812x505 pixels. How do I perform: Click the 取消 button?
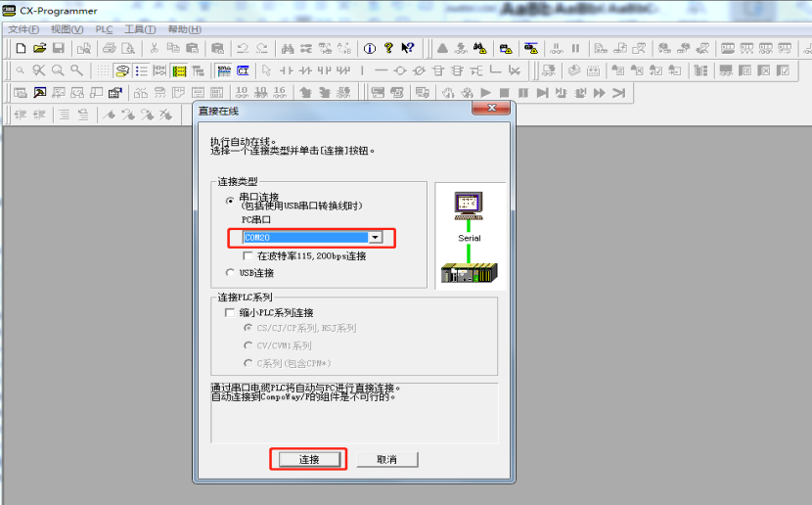(386, 459)
